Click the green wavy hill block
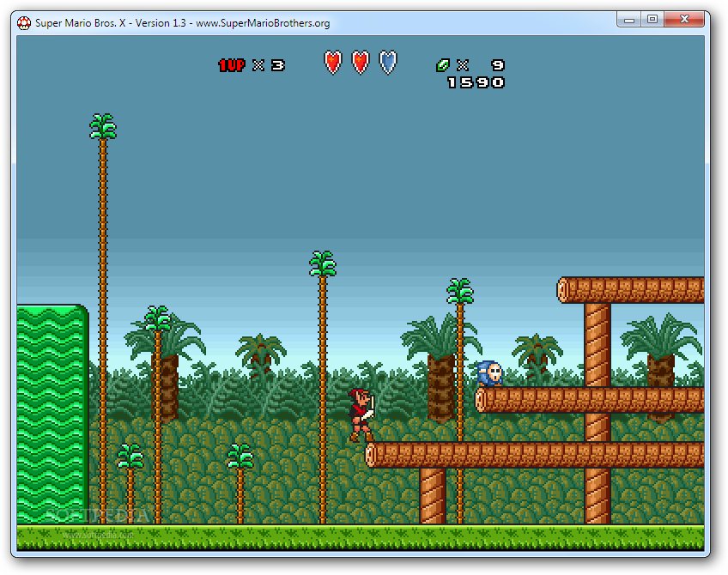The image size is (728, 575). point(52,414)
